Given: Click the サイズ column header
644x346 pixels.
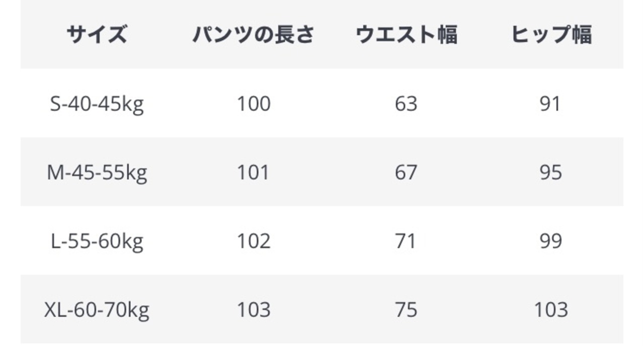Looking at the screenshot, I should coord(97,35).
